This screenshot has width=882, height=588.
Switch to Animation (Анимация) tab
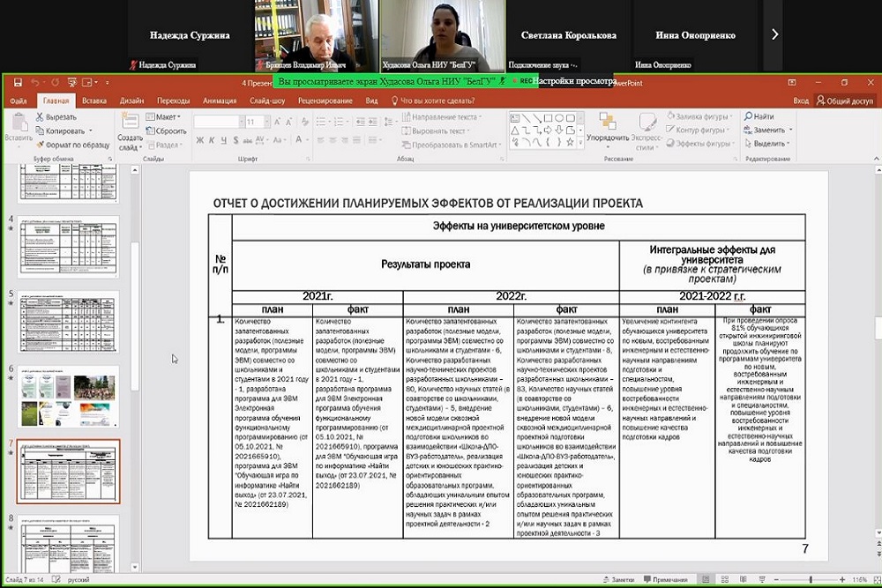(219, 100)
